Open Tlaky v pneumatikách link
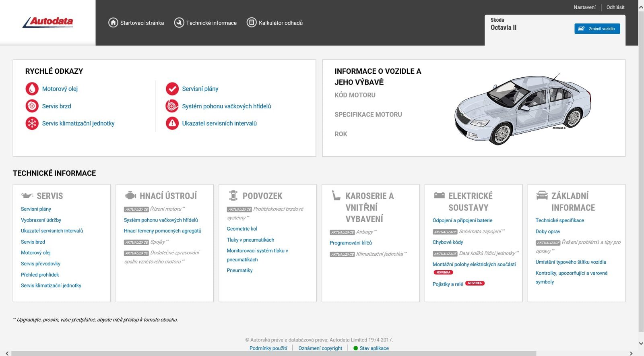The image size is (644, 356). [x=250, y=240]
